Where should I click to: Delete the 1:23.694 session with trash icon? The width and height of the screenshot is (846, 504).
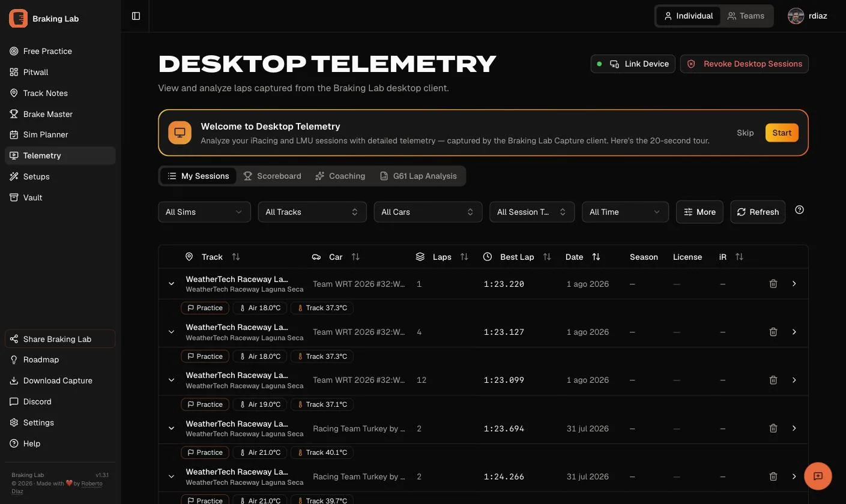coord(773,428)
